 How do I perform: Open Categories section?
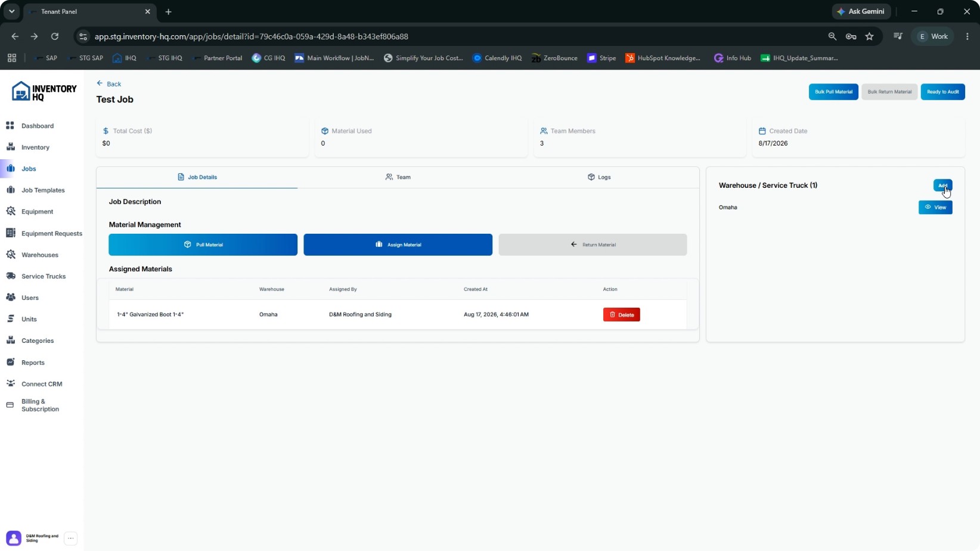pyautogui.click(x=38, y=340)
